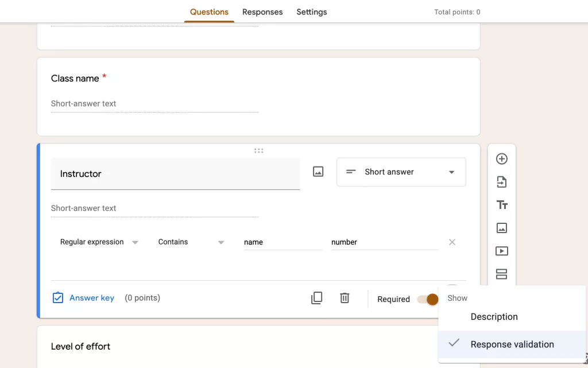
Task: Click the Add image sidebar icon
Action: point(501,228)
